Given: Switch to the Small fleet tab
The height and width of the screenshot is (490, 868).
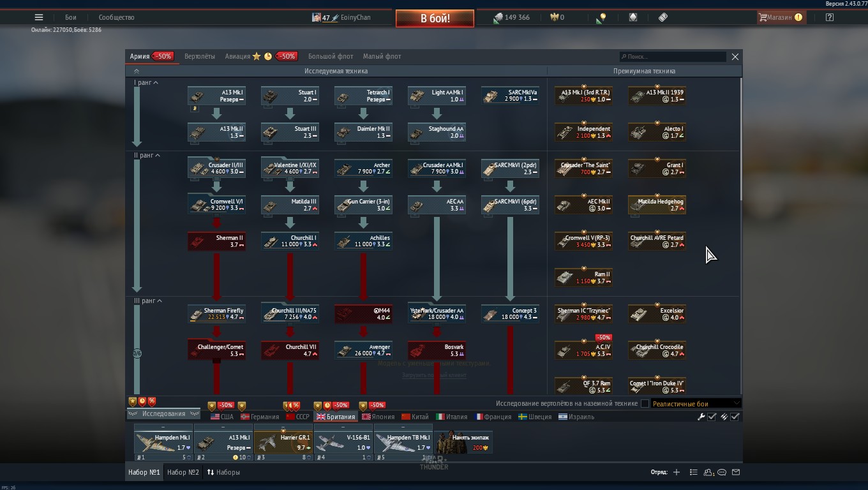Looking at the screenshot, I should (x=382, y=56).
